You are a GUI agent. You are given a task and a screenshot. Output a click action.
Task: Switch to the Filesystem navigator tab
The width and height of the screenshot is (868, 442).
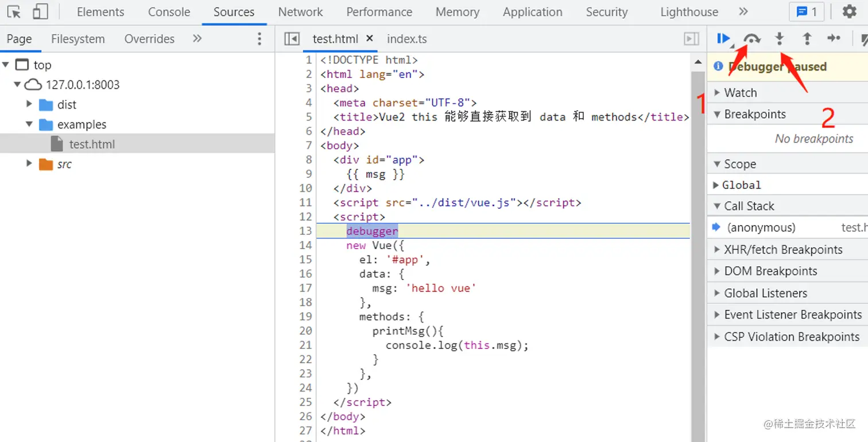78,39
